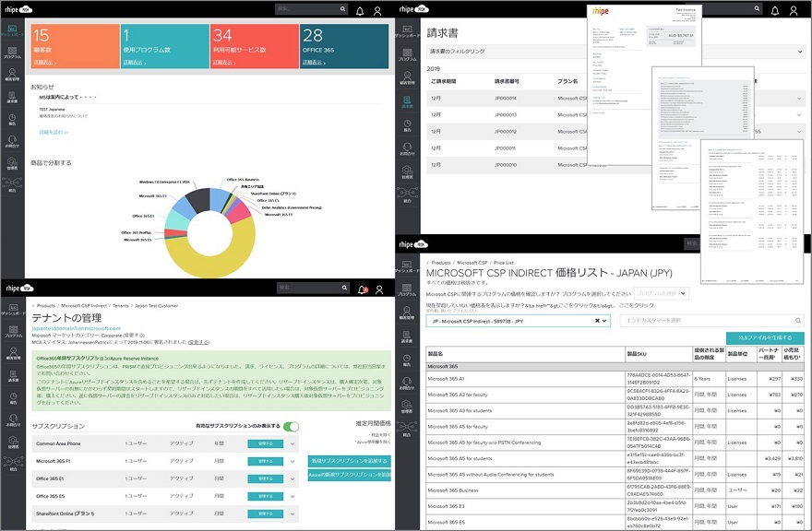Expand Microsoft 365 P1 subscription row chevron
This screenshot has width=812, height=531.
click(x=293, y=462)
